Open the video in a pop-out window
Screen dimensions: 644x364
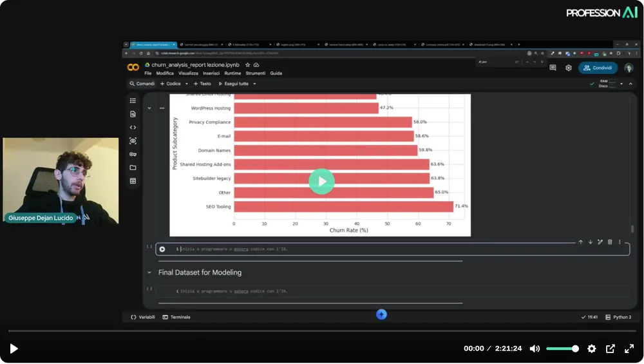click(611, 349)
